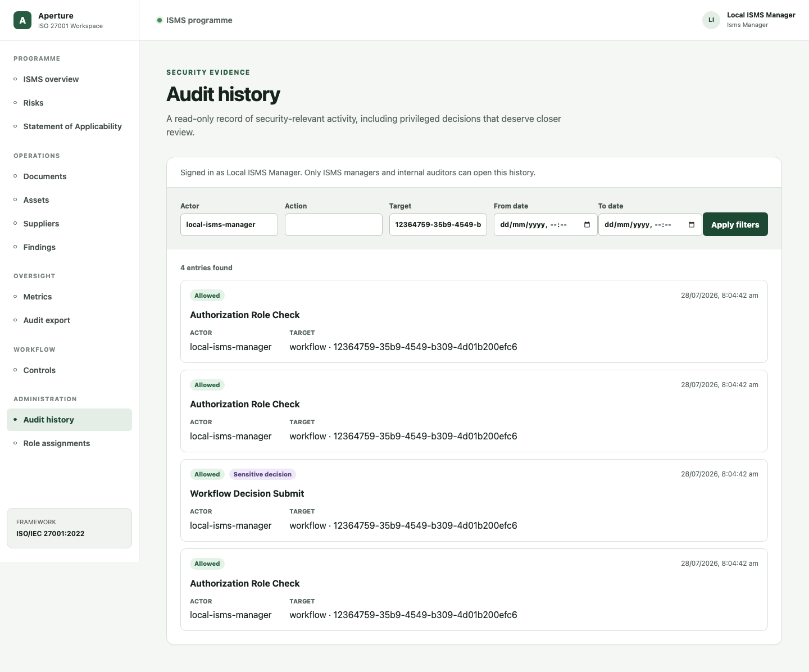
Task: View Metrics under Oversight
Action: [x=70, y=297]
